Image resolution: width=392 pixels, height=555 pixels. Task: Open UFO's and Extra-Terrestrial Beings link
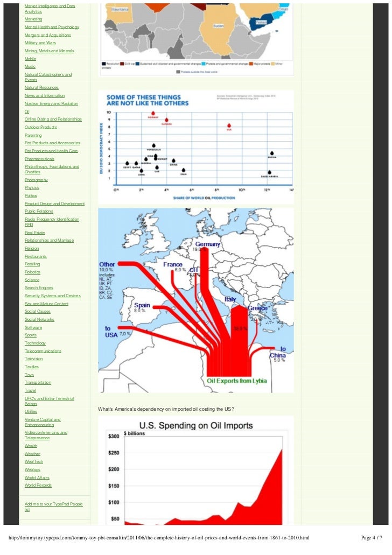[49, 401]
